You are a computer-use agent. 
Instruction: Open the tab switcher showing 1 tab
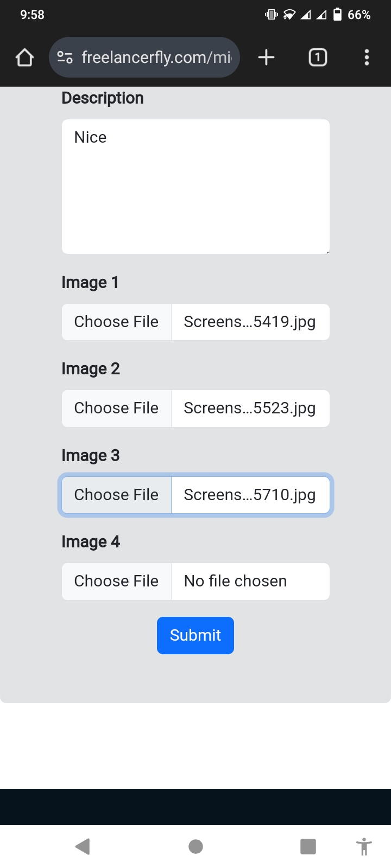(x=318, y=58)
